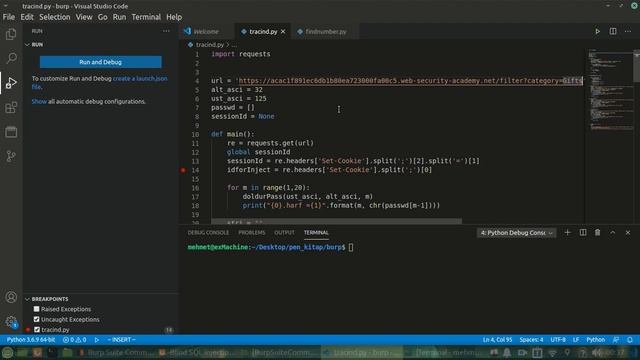640x360 pixels.
Task: Open the Run and Debug activity icon
Action: coord(11,83)
